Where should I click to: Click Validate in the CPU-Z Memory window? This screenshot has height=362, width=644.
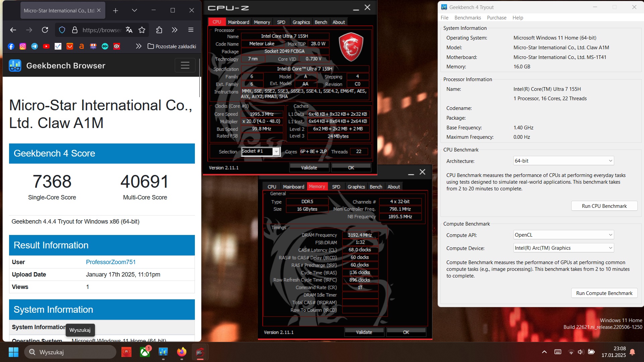[x=364, y=332]
